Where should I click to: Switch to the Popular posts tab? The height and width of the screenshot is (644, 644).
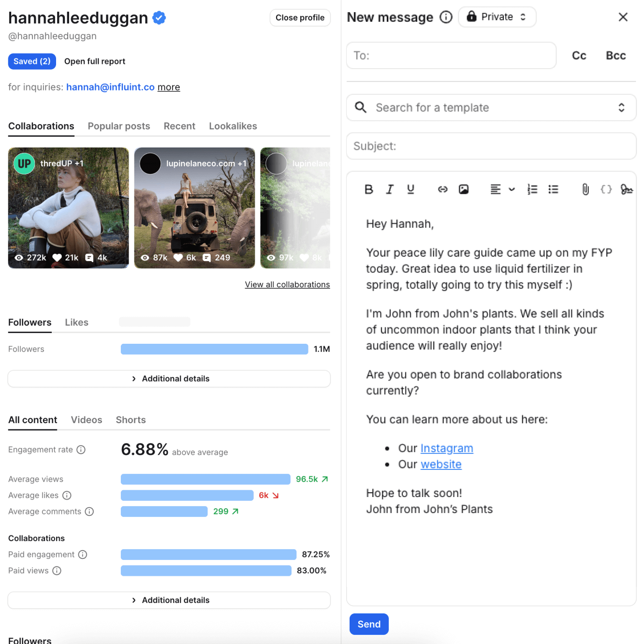click(119, 126)
